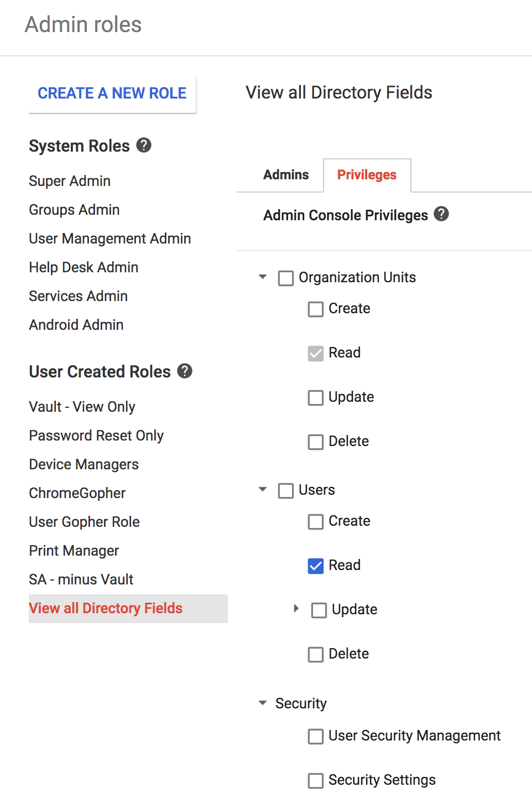Tick the Users Delete checkbox
Screen dimensions: 532x808
click(x=316, y=654)
